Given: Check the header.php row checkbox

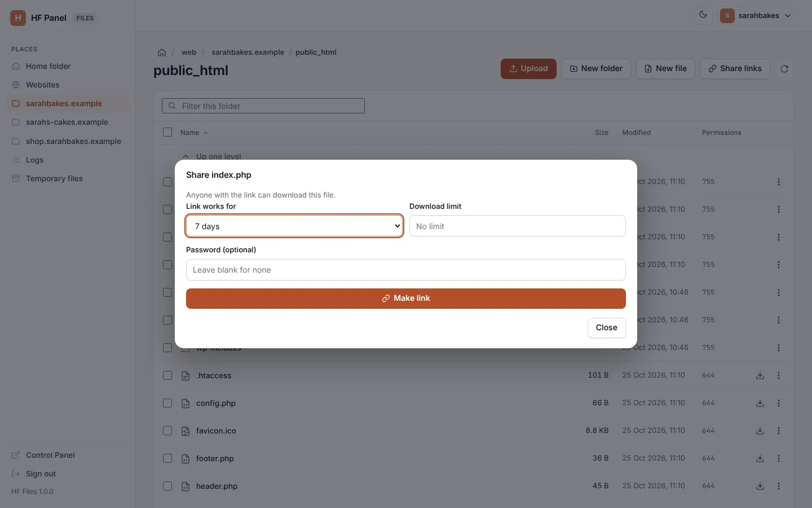Looking at the screenshot, I should [x=167, y=486].
